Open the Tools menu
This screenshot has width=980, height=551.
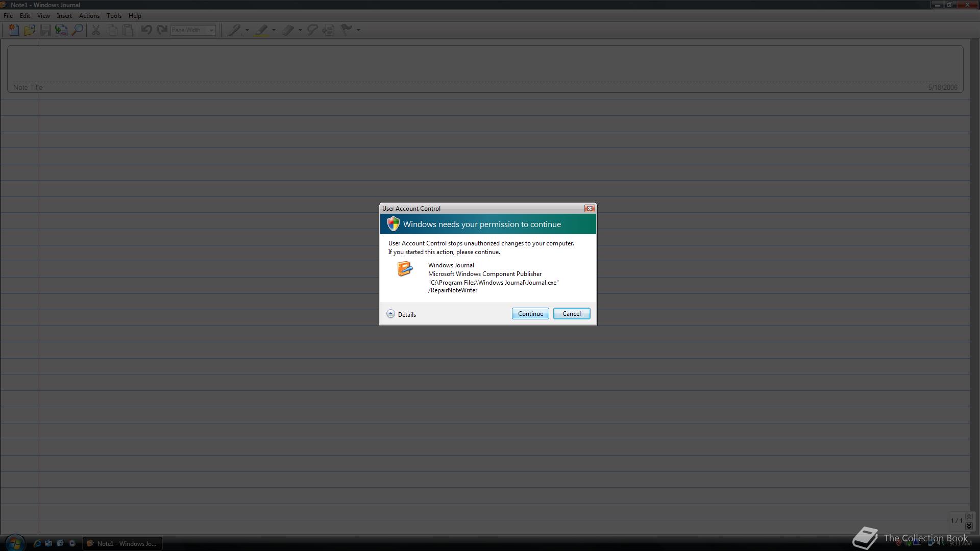114,16
